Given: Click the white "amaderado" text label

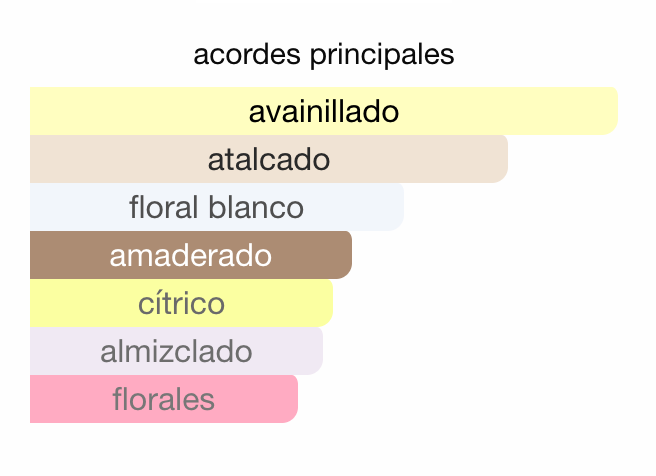Looking at the screenshot, I should point(190,255).
